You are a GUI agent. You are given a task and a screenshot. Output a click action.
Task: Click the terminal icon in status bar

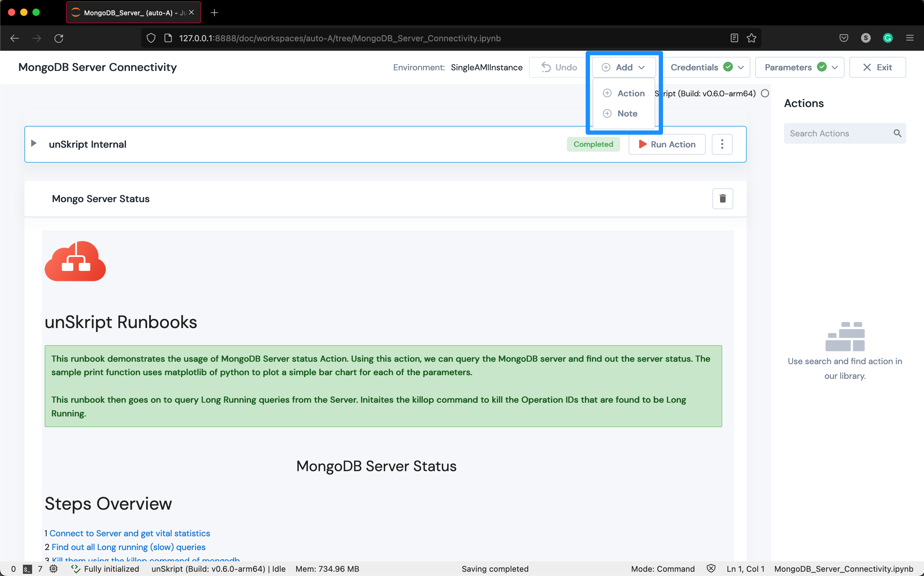point(27,569)
